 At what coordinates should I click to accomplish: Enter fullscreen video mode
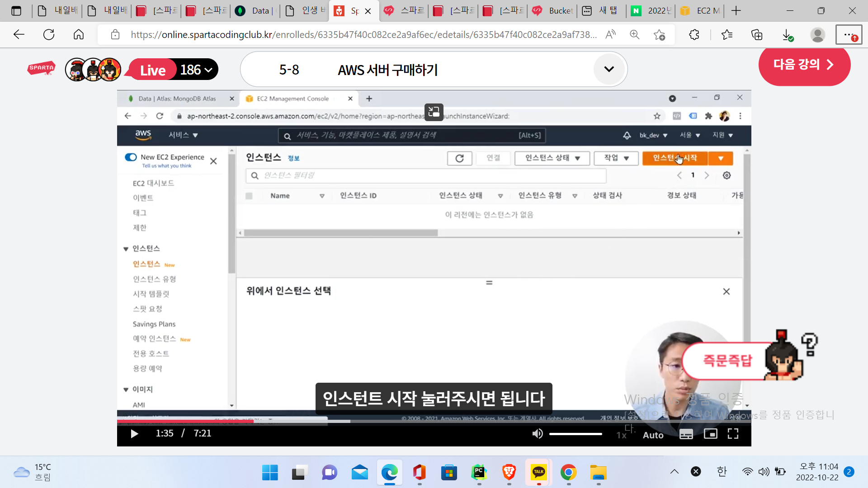[x=733, y=434]
